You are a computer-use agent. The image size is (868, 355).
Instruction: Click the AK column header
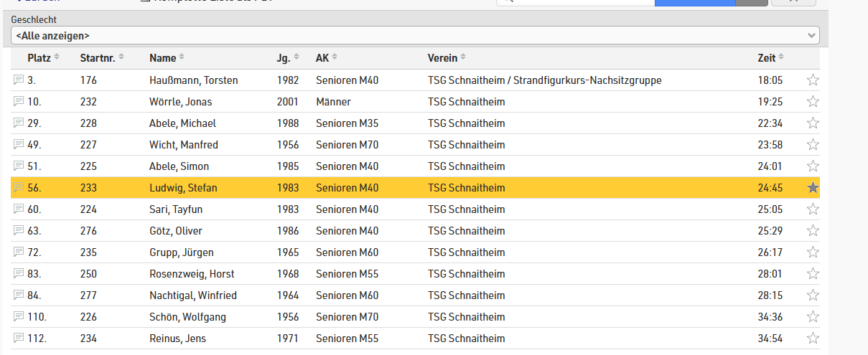tap(322, 57)
